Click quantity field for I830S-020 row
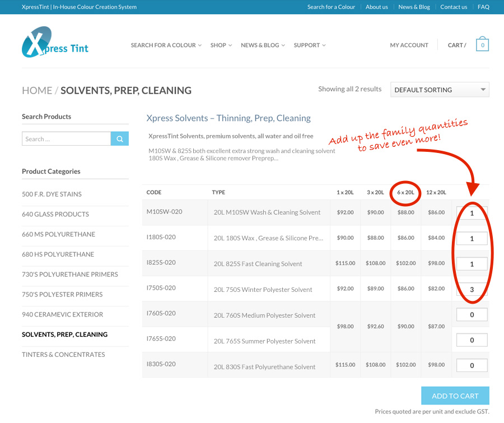 (472, 365)
